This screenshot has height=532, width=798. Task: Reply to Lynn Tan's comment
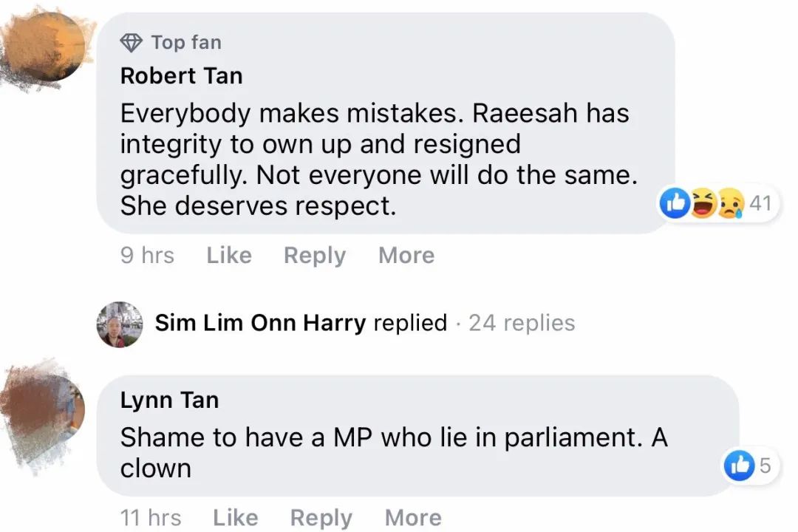[x=321, y=518]
